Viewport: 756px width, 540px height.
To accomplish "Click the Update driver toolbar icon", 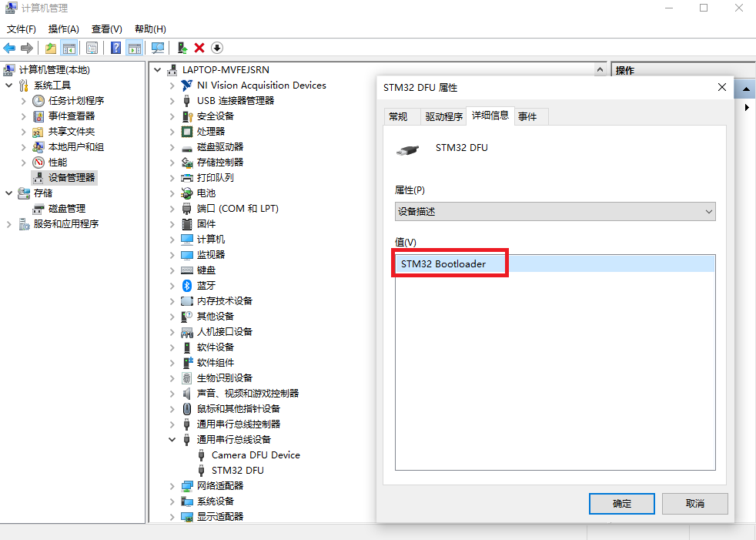I will tap(182, 48).
